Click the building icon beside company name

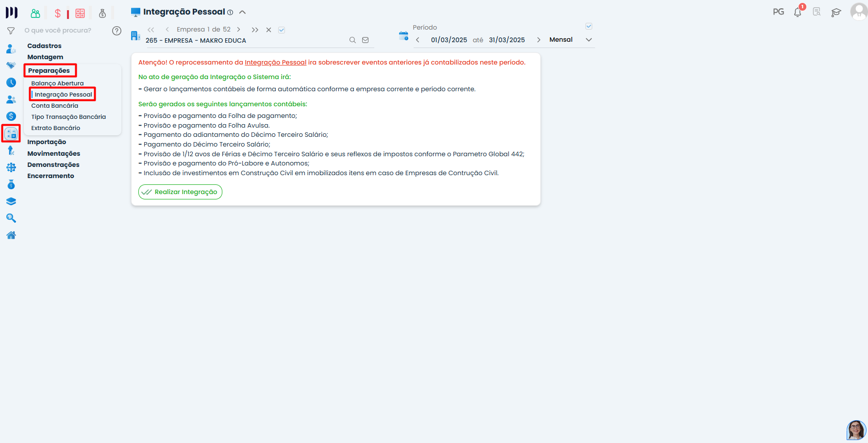pos(135,35)
